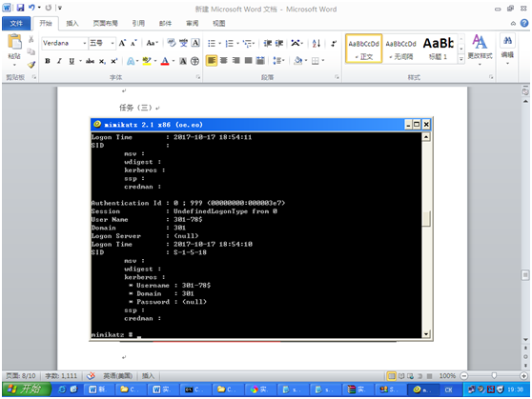The height and width of the screenshot is (399, 532).
Task: Click the character shading icon
Action: click(x=183, y=61)
